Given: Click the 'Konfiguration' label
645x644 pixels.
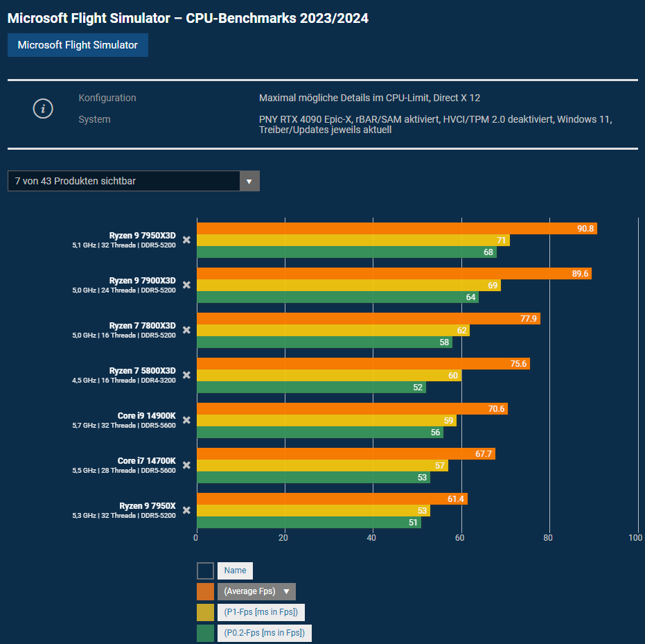Looking at the screenshot, I should click(107, 98).
